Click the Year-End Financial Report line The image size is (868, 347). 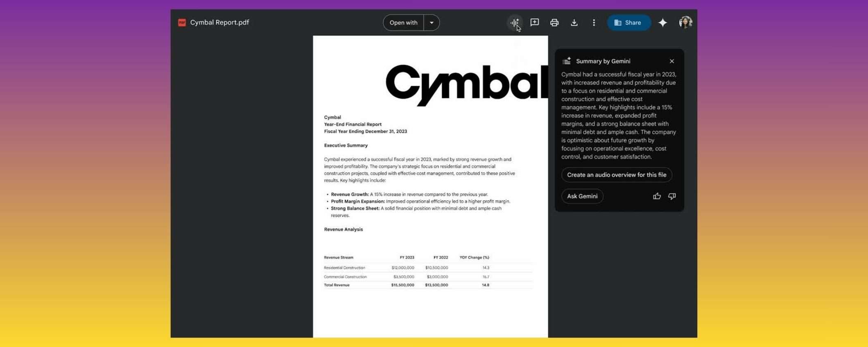coord(353,124)
